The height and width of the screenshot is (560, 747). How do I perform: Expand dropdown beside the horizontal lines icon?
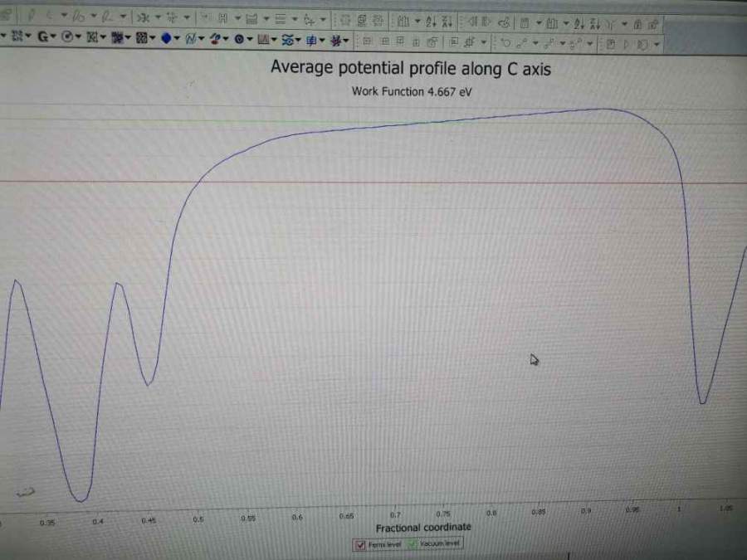tap(294, 20)
